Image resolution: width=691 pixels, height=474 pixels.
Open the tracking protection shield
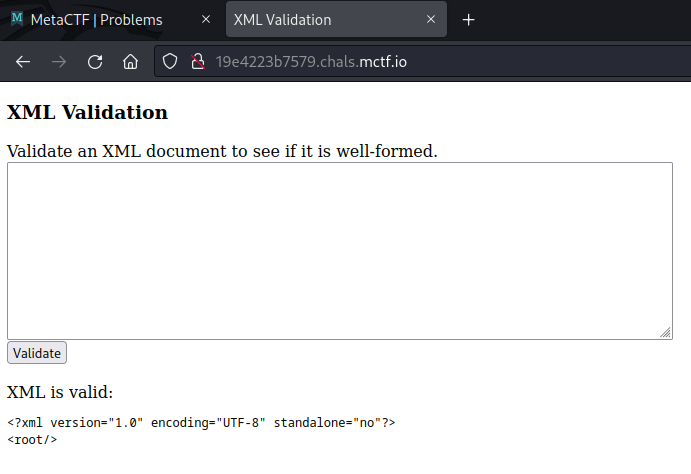tap(171, 62)
